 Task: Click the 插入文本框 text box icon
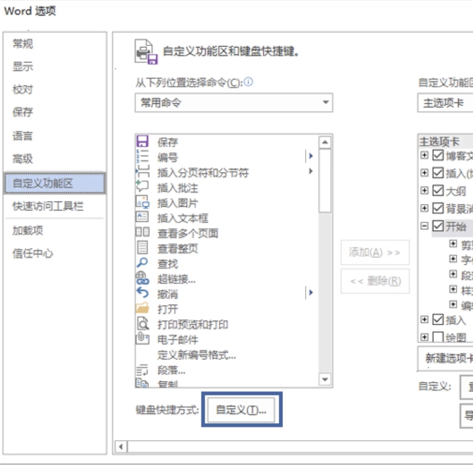pos(142,217)
